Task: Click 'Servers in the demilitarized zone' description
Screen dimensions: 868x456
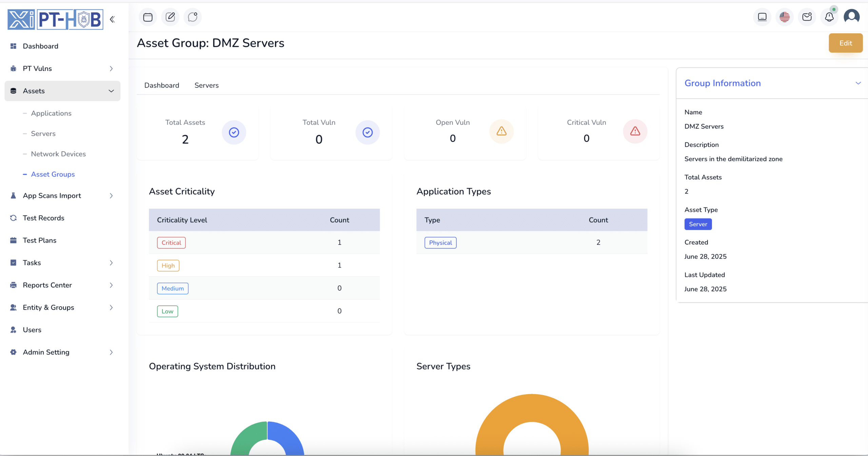Action: click(x=733, y=159)
